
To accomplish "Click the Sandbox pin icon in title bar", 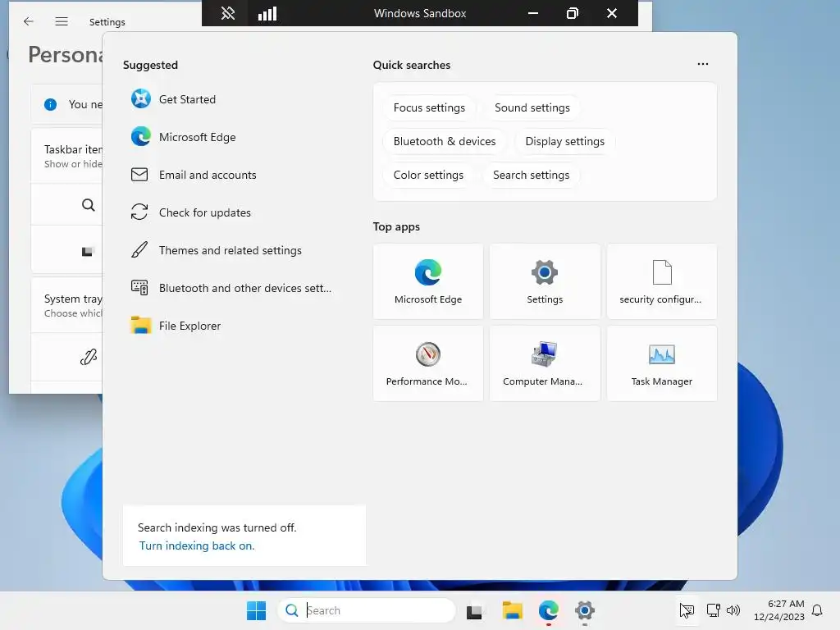I will [228, 13].
